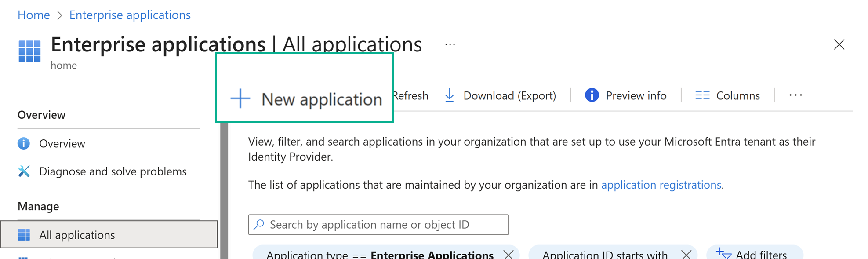Click Download (Export) in toolbar

pos(500,95)
